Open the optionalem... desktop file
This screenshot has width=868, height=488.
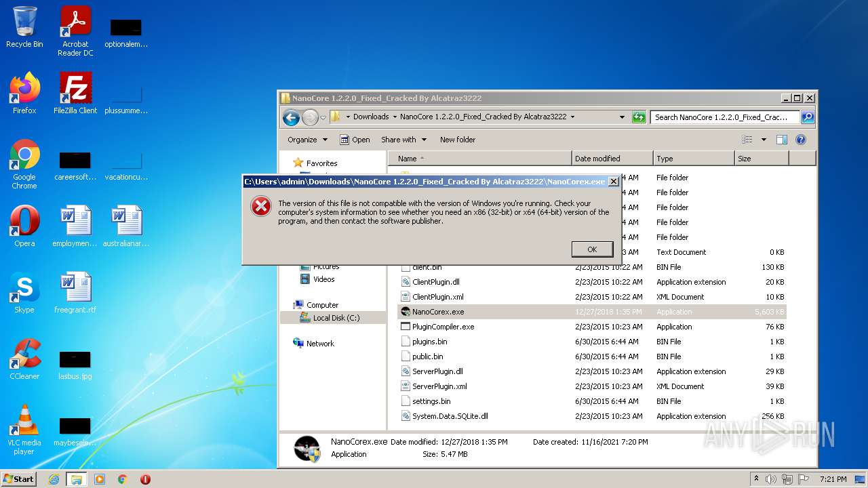[126, 33]
